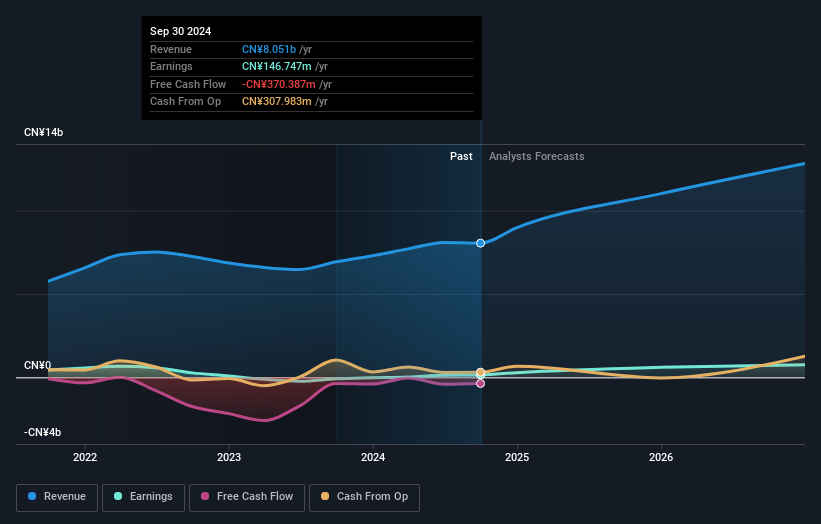
Task: Click the 'Revenue' tooltip row label
Action: pyautogui.click(x=171, y=49)
